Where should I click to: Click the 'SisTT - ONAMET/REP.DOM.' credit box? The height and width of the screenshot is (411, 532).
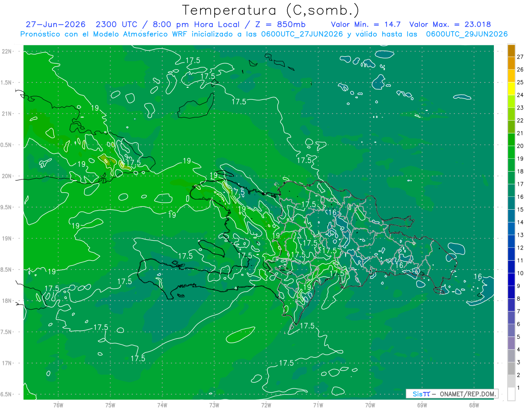click(452, 394)
